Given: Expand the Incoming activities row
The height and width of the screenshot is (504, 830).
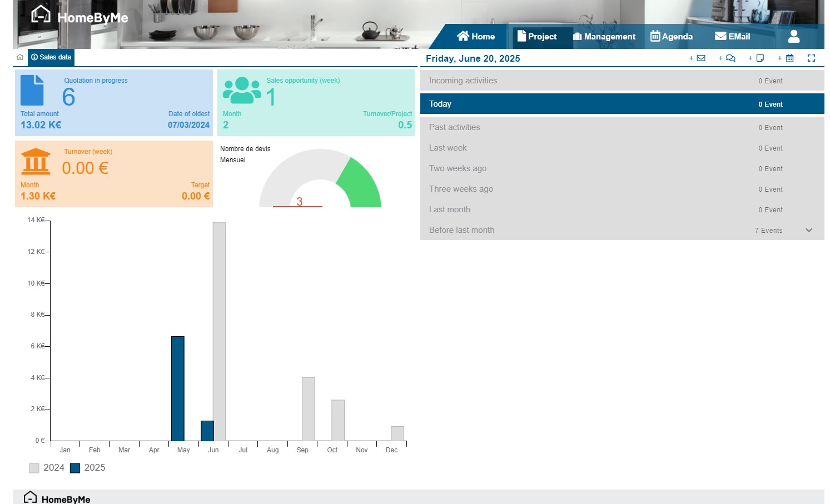Looking at the screenshot, I should coord(622,81).
